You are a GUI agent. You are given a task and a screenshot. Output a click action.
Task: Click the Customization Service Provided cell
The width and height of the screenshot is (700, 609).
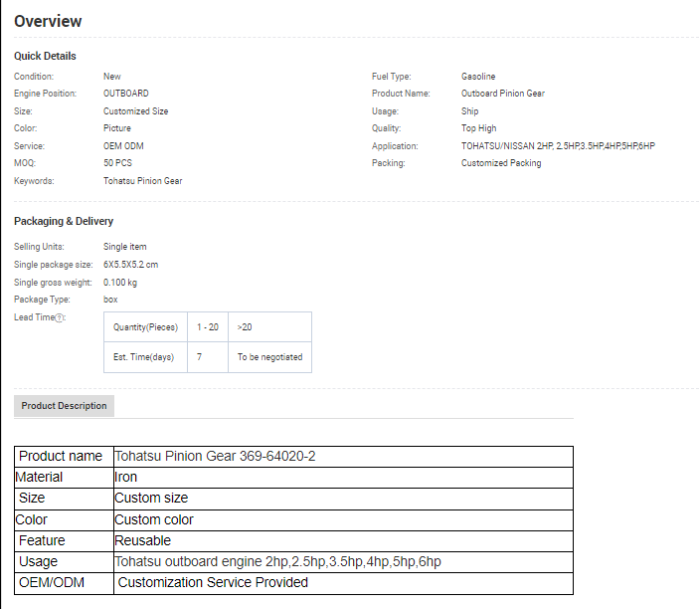click(x=213, y=582)
